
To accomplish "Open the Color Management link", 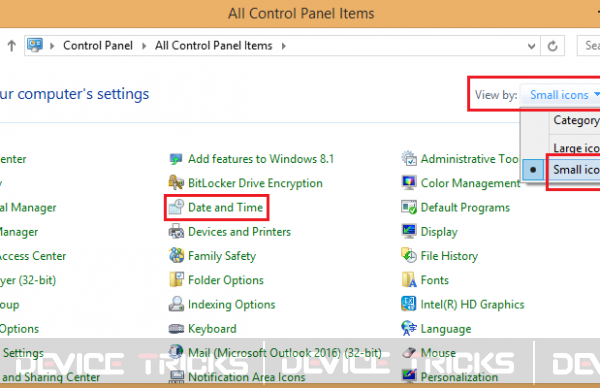I will [470, 183].
